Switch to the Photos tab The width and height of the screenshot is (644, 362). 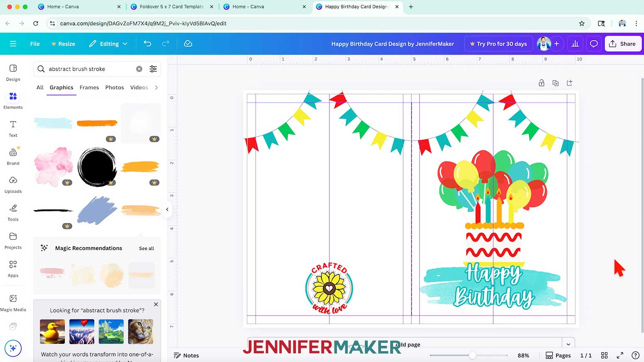point(115,88)
